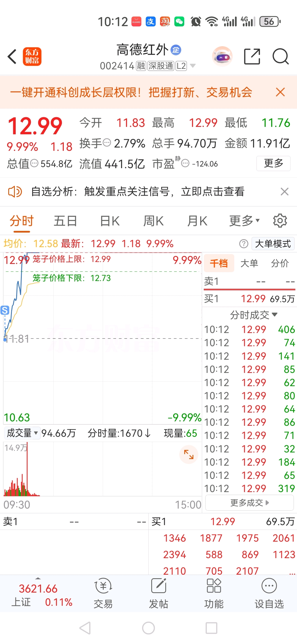Open 发帖 post icon in bottom bar
The image size is (297, 644).
[x=159, y=594]
